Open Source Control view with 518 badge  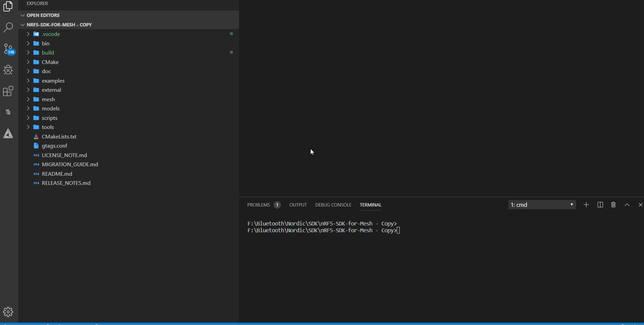pyautogui.click(x=8, y=49)
